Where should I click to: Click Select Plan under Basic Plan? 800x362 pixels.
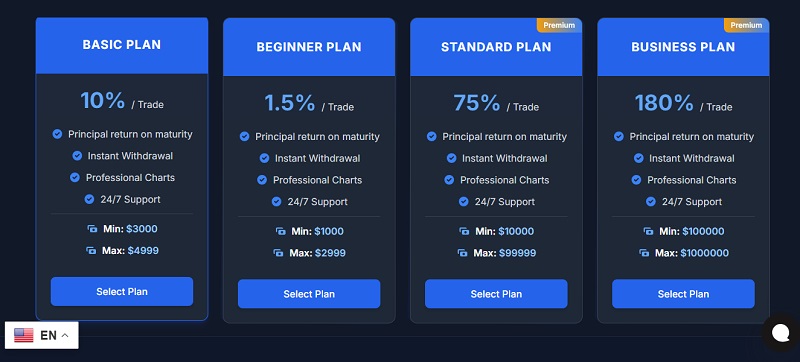pyautogui.click(x=122, y=292)
